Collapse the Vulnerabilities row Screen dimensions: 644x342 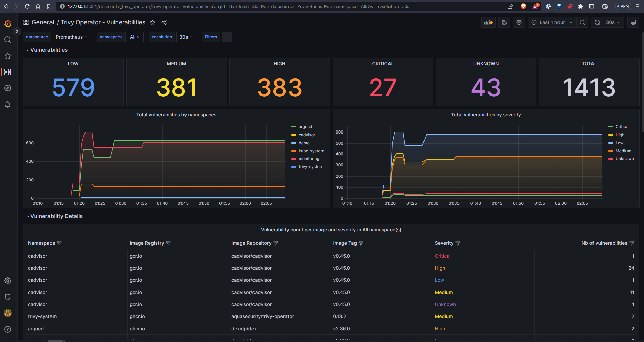[x=47, y=50]
